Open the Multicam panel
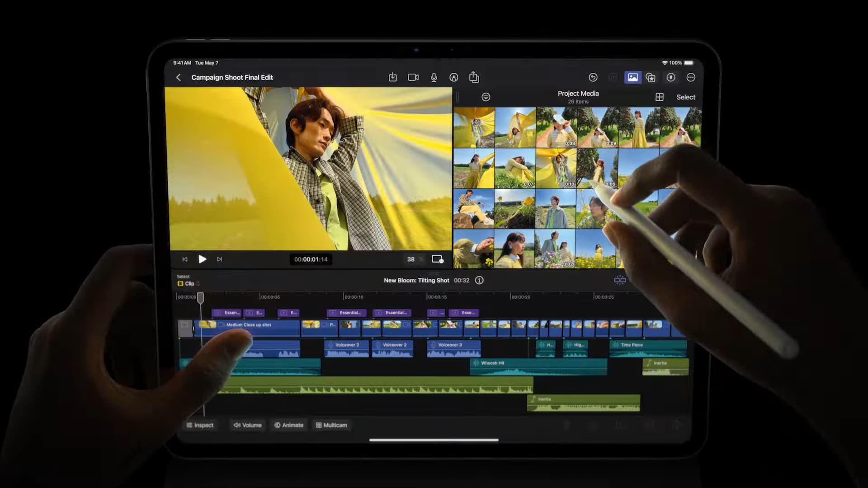The image size is (868, 488). click(331, 425)
